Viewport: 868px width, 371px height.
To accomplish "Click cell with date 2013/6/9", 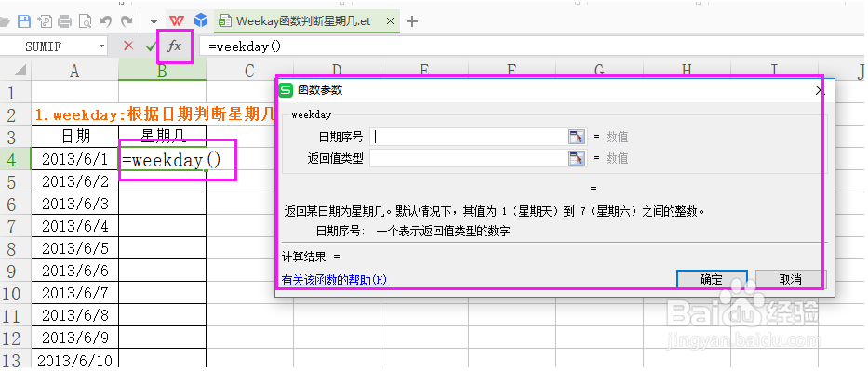I will point(74,338).
